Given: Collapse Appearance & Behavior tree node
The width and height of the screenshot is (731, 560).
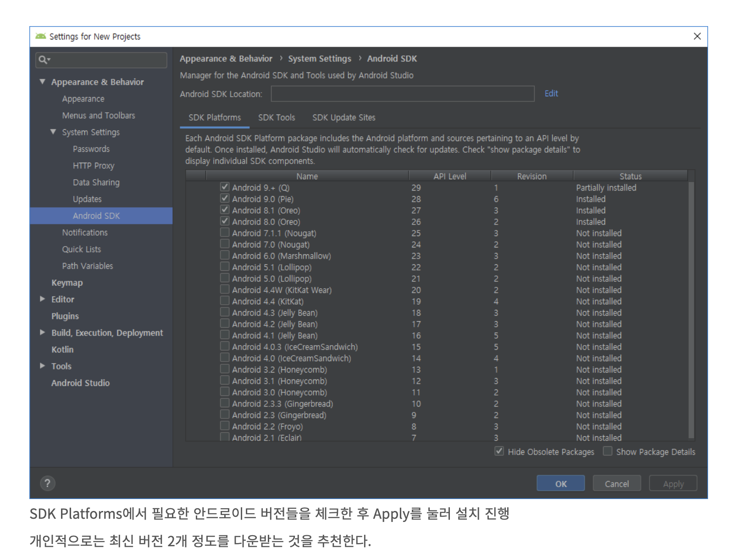Looking at the screenshot, I should 43,82.
